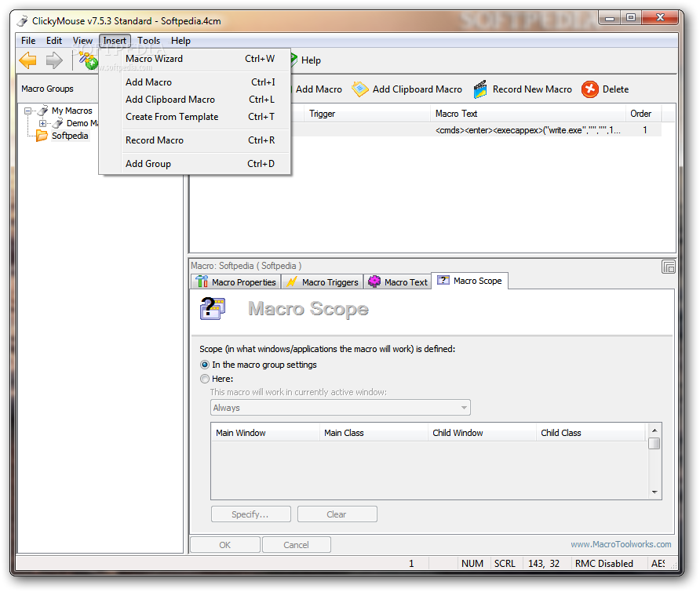Click the macro wizard wand toolbar icon
The width and height of the screenshot is (700, 592).
tap(89, 60)
